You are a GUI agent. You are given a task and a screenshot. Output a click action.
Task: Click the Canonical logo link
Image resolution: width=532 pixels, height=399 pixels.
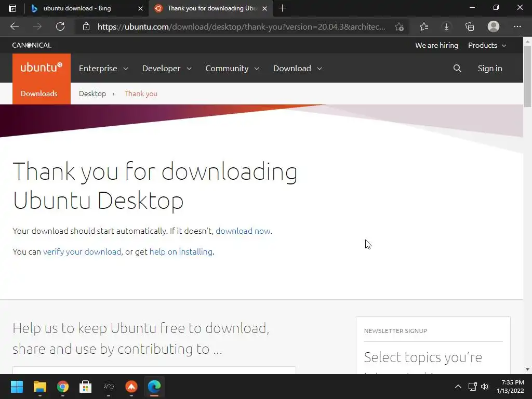(x=32, y=45)
